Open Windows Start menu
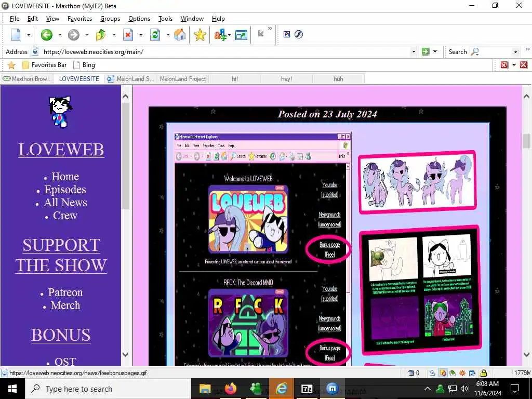Viewport: 532px width, 399px height. tap(12, 389)
